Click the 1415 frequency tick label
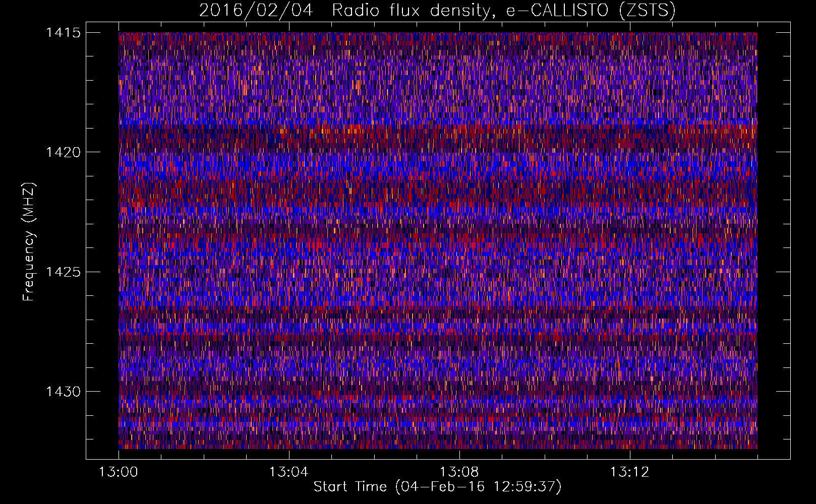 pyautogui.click(x=64, y=33)
